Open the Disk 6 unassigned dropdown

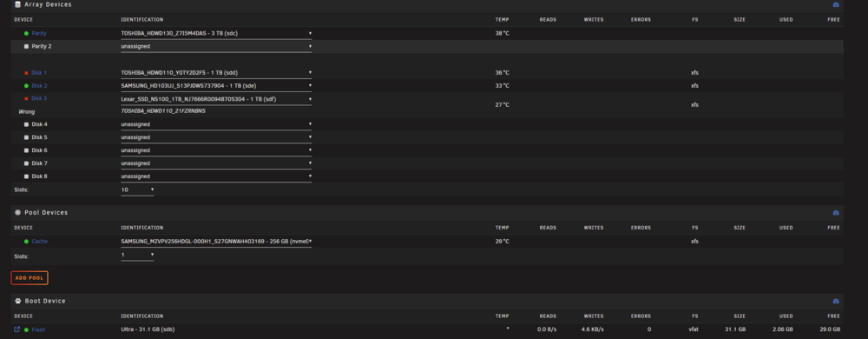(216, 150)
